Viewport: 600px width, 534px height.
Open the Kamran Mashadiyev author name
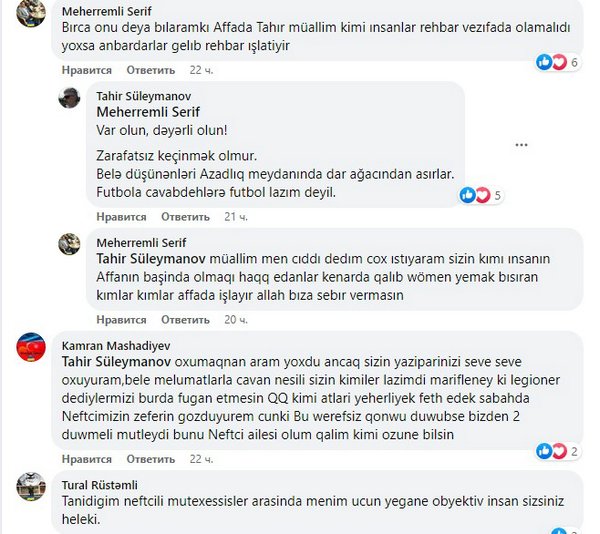[116, 346]
